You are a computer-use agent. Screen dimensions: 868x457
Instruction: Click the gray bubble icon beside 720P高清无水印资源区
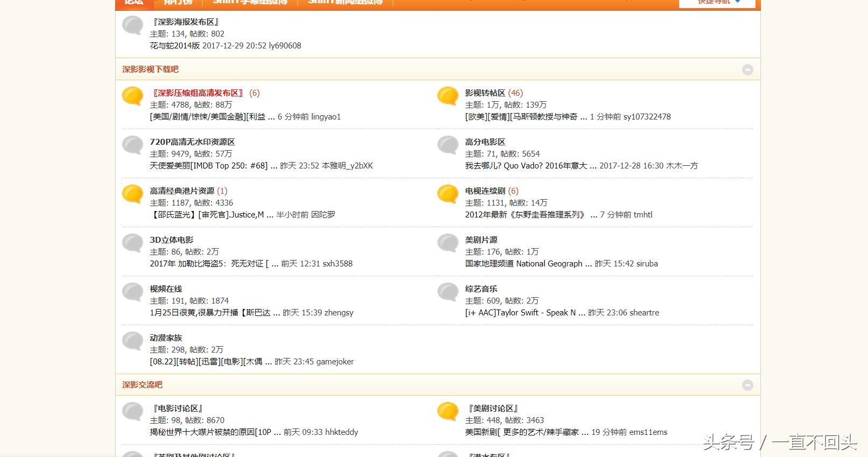(x=132, y=145)
